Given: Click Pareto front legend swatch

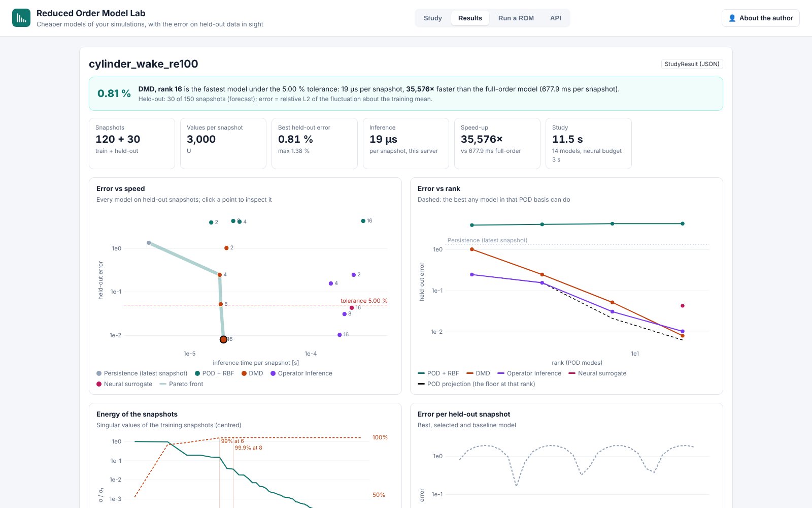Looking at the screenshot, I should tap(163, 384).
